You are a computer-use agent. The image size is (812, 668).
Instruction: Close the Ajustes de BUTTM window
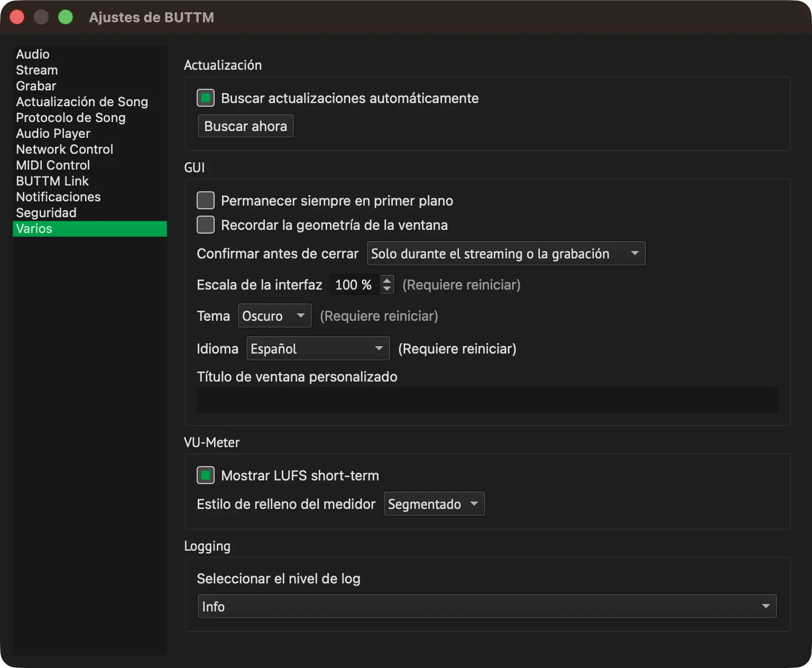point(17,17)
